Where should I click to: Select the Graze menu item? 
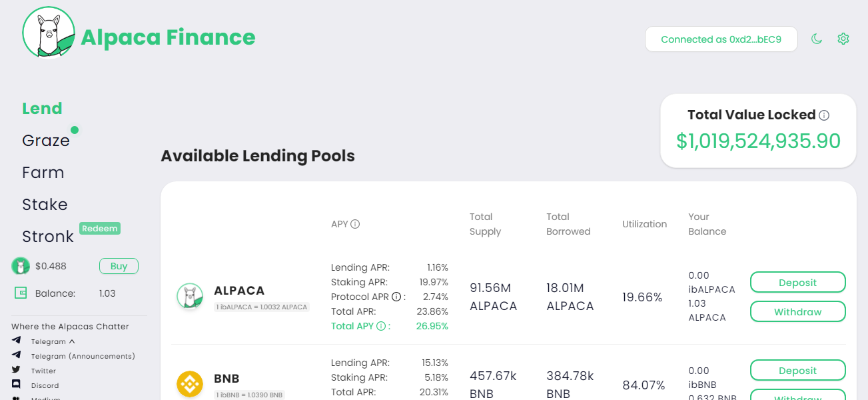(x=46, y=141)
